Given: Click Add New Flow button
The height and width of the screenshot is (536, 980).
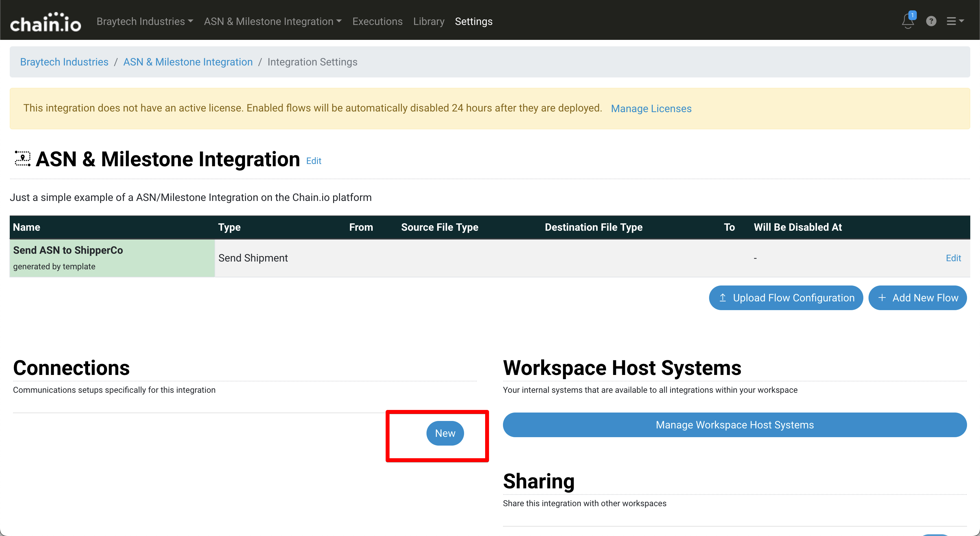Looking at the screenshot, I should 917,298.
